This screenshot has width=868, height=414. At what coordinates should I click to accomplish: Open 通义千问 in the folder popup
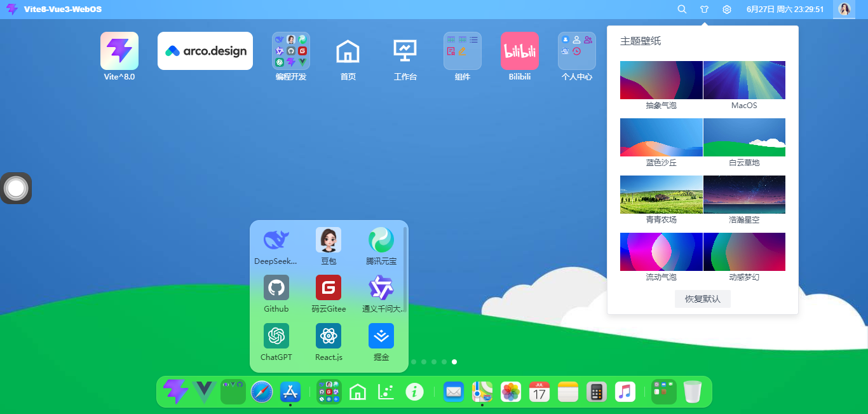[x=381, y=287]
